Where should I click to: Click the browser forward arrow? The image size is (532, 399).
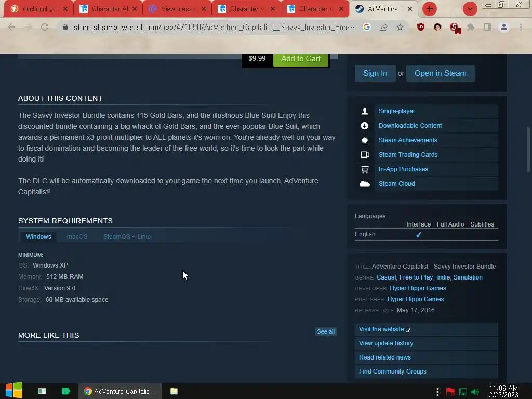click(x=28, y=27)
